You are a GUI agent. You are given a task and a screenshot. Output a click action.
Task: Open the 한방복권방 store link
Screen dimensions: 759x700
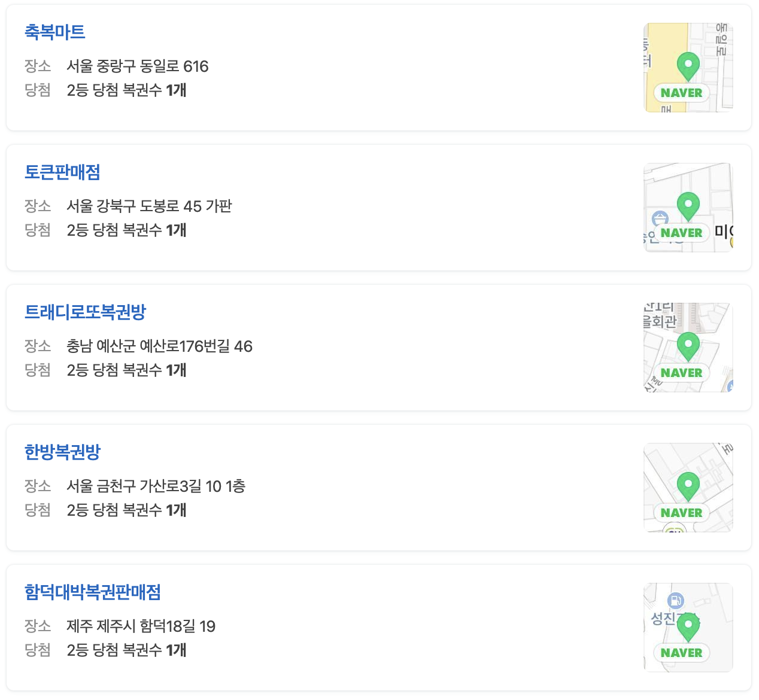[62, 453]
